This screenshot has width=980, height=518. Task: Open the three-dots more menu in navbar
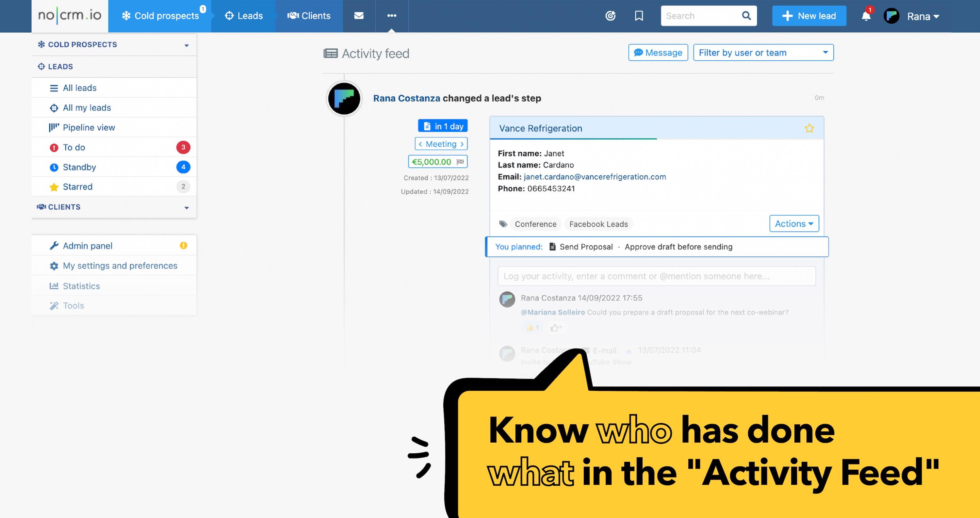click(x=391, y=16)
